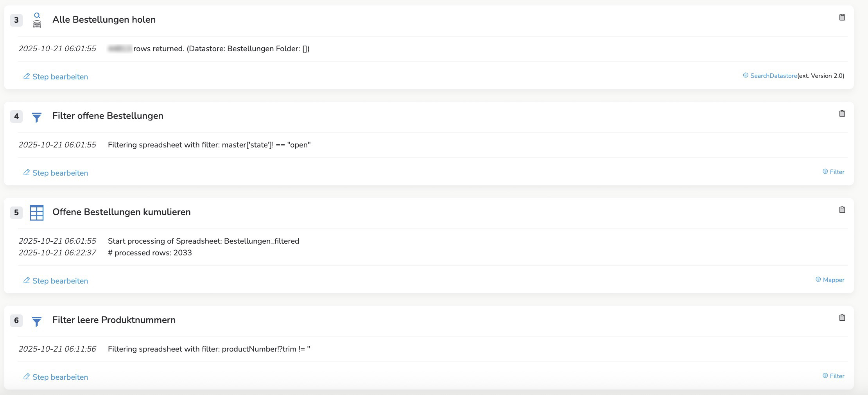Click the processed rows 2033 log line
This screenshot has width=868, height=395.
coord(150,253)
